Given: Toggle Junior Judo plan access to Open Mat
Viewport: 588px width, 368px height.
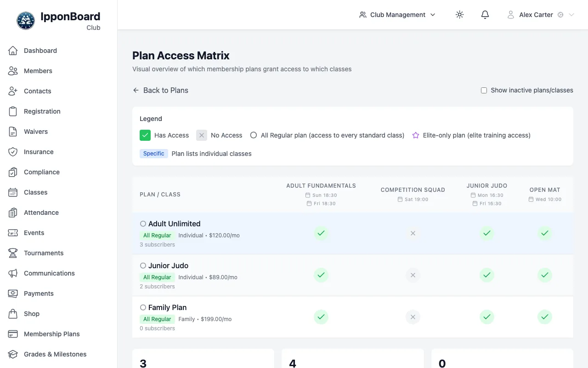Looking at the screenshot, I should [545, 275].
